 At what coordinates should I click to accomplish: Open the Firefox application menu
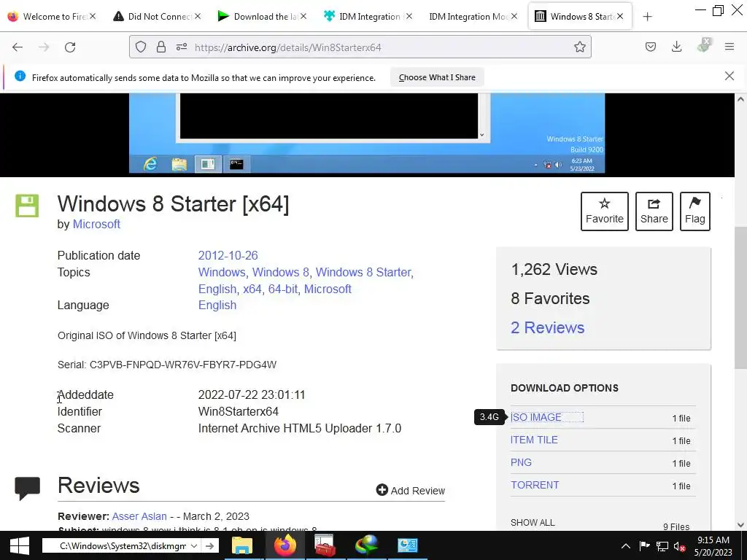729,47
